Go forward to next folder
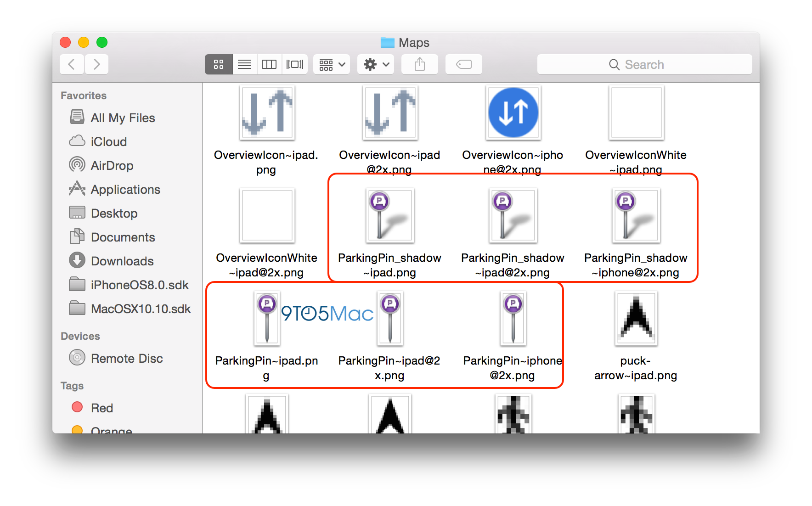The width and height of the screenshot is (812, 506). click(x=96, y=64)
